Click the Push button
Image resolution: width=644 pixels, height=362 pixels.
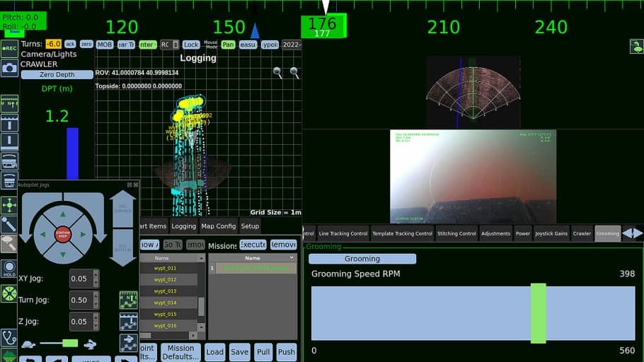point(287,351)
